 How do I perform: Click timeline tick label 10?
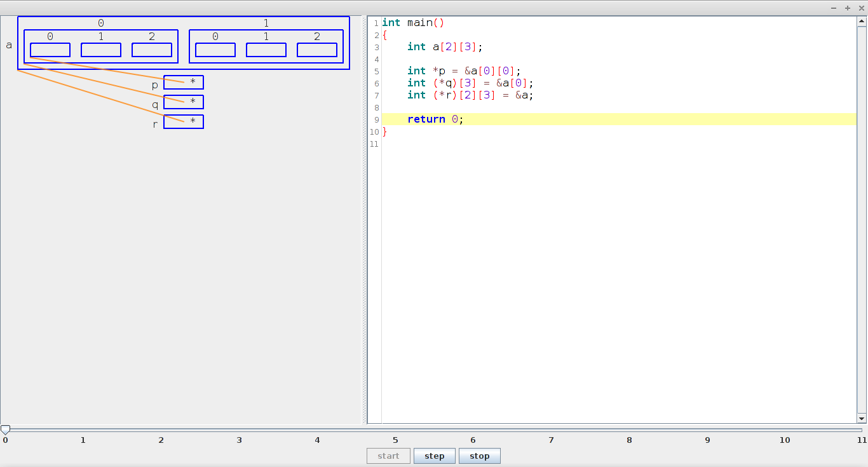[785, 440]
